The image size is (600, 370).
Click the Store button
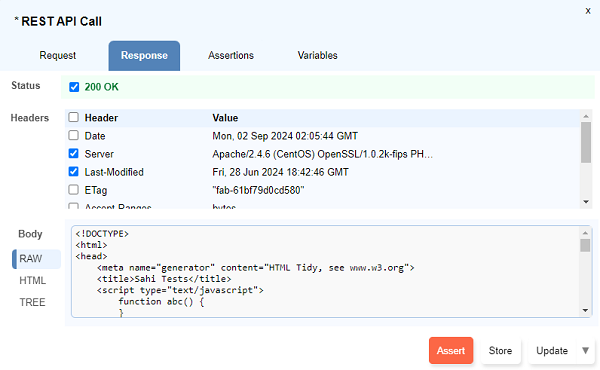coord(500,350)
